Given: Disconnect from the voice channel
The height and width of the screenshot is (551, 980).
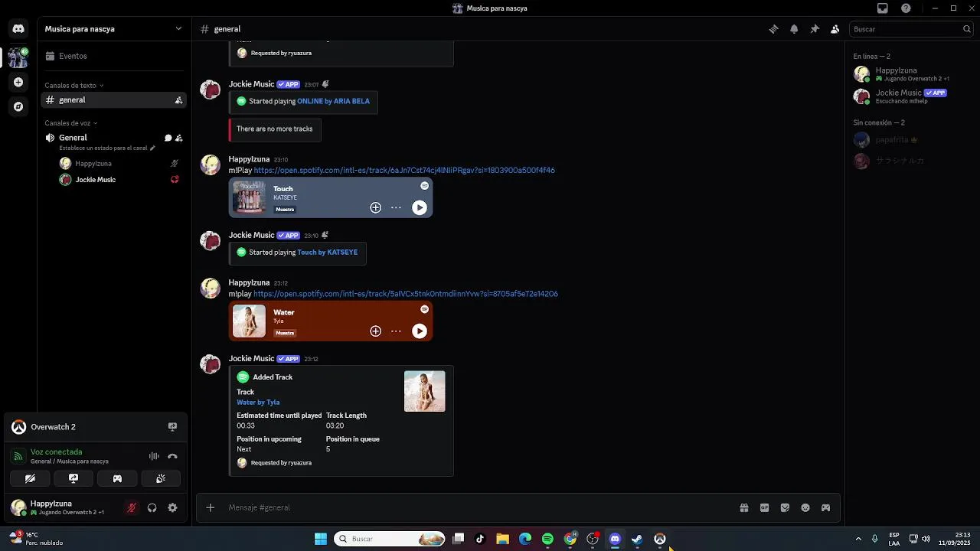Looking at the screenshot, I should [x=172, y=456].
